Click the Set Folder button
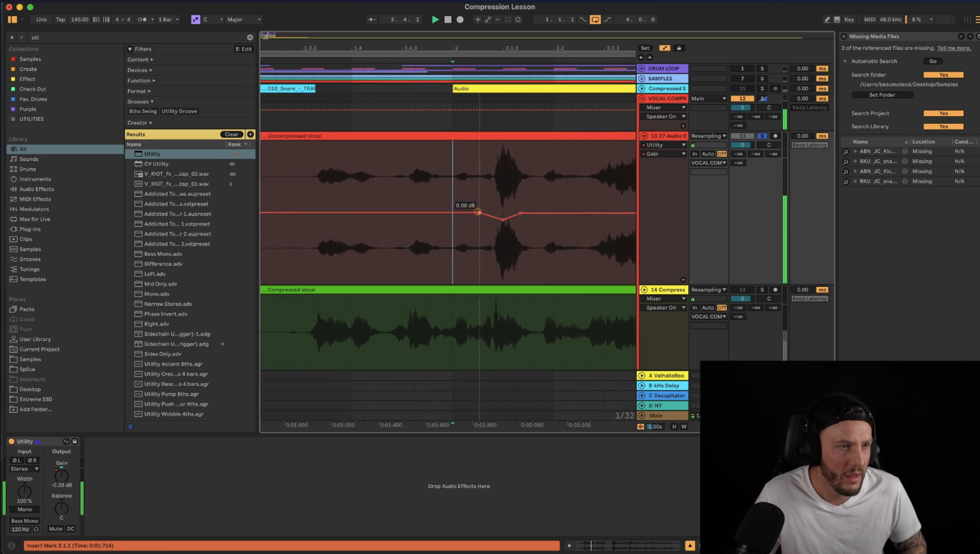The image size is (980, 554). [x=882, y=95]
